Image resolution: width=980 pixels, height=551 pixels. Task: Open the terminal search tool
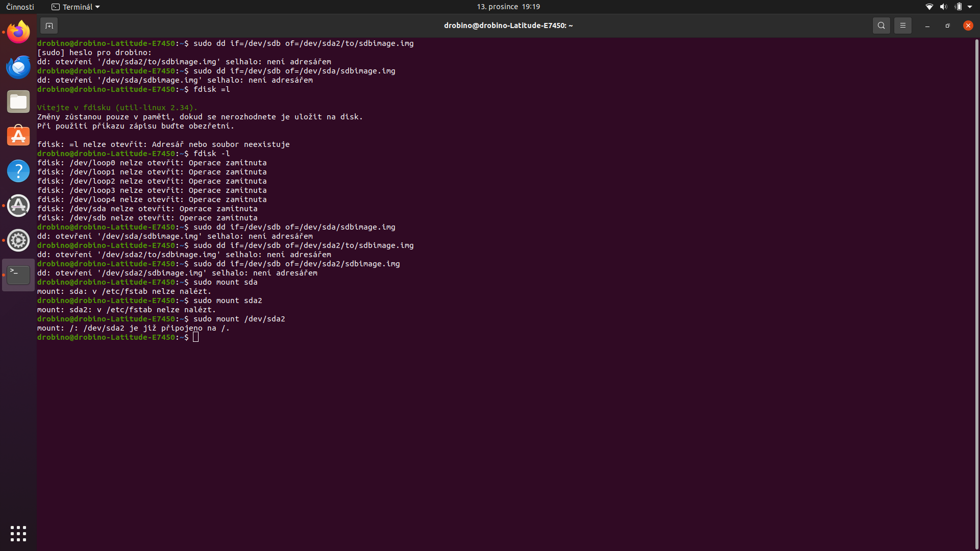881,26
